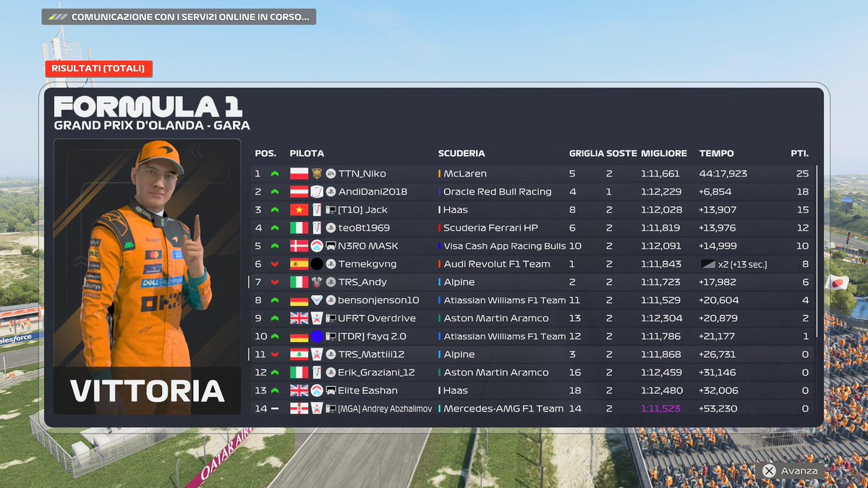Click the gap +6,854 for AndiDani2018
The height and width of the screenshot is (488, 868).
[715, 192]
